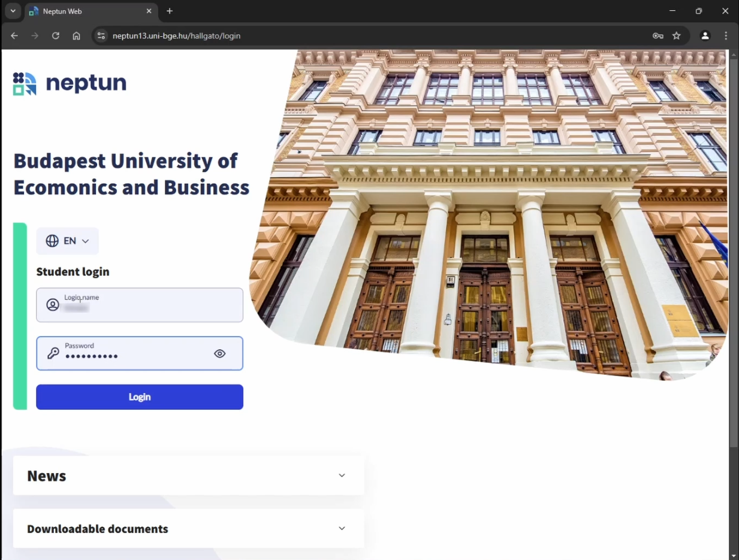Screen dimensions: 739x560
Task: Open the EN language dropdown
Action: tap(68, 241)
